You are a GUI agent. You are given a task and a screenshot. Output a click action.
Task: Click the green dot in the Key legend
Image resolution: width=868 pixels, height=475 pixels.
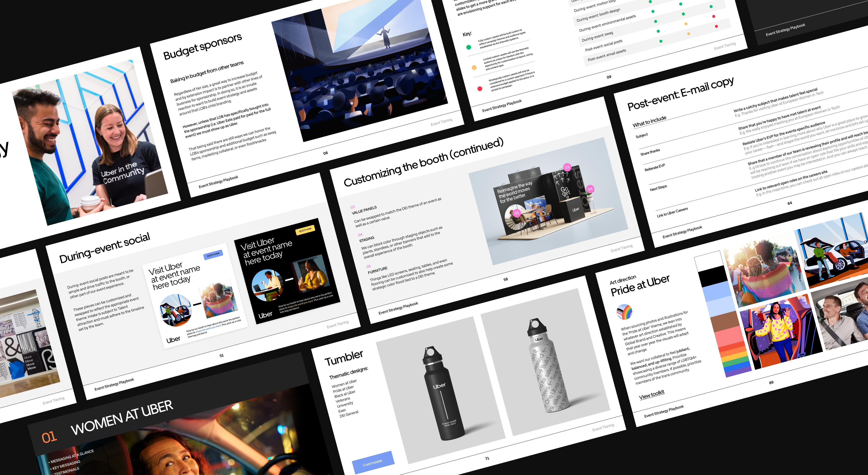pyautogui.click(x=468, y=47)
